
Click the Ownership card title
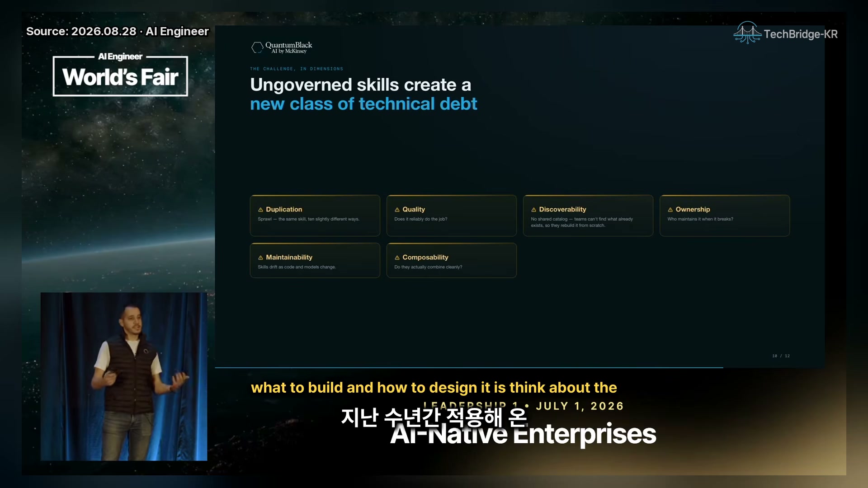pos(693,209)
